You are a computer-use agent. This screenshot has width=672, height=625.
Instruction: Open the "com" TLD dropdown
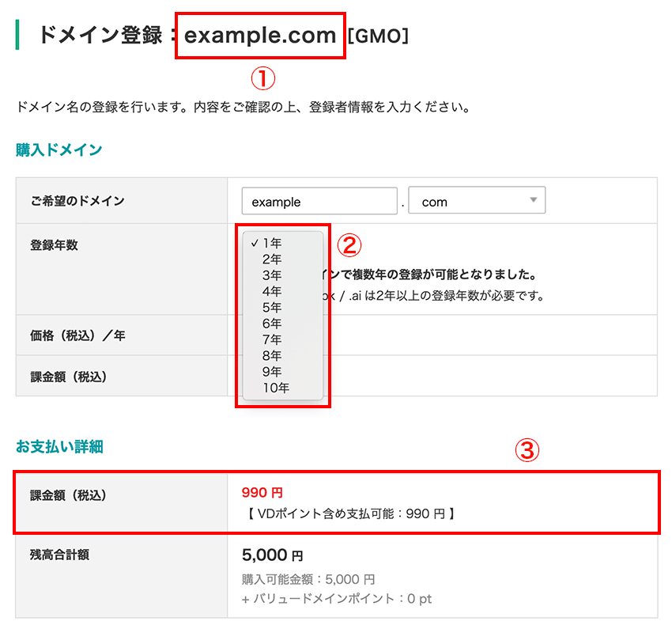(x=477, y=202)
